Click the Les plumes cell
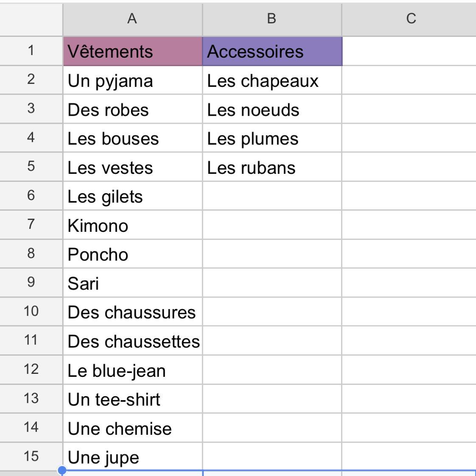 pos(272,139)
